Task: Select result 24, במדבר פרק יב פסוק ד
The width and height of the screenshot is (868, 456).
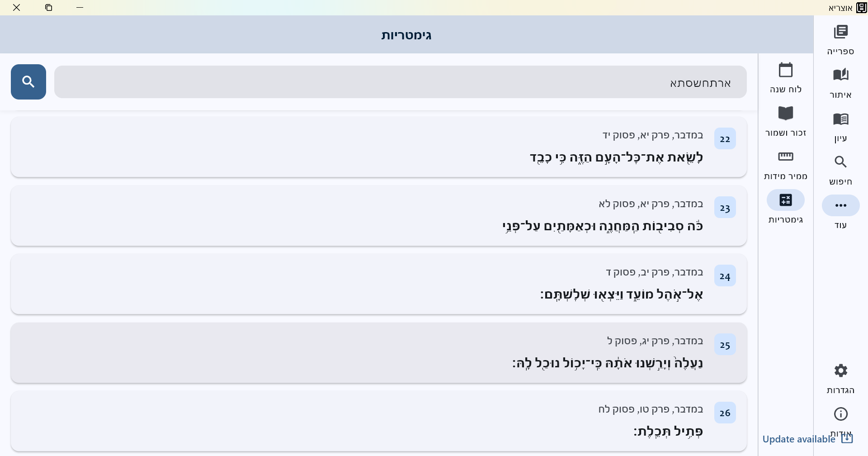Action: tap(379, 284)
